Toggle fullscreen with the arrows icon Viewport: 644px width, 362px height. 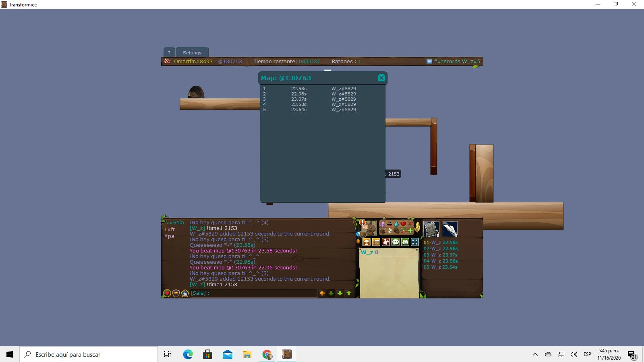pyautogui.click(x=415, y=242)
